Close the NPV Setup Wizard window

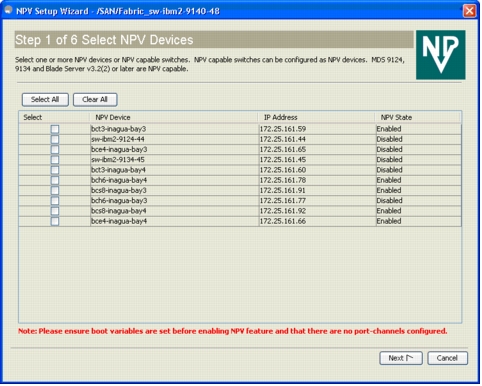469,11
